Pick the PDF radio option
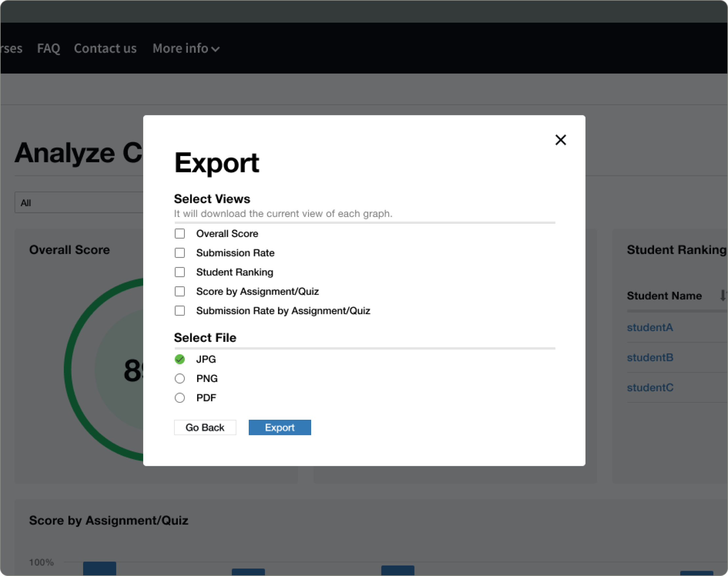The image size is (728, 576). (180, 397)
